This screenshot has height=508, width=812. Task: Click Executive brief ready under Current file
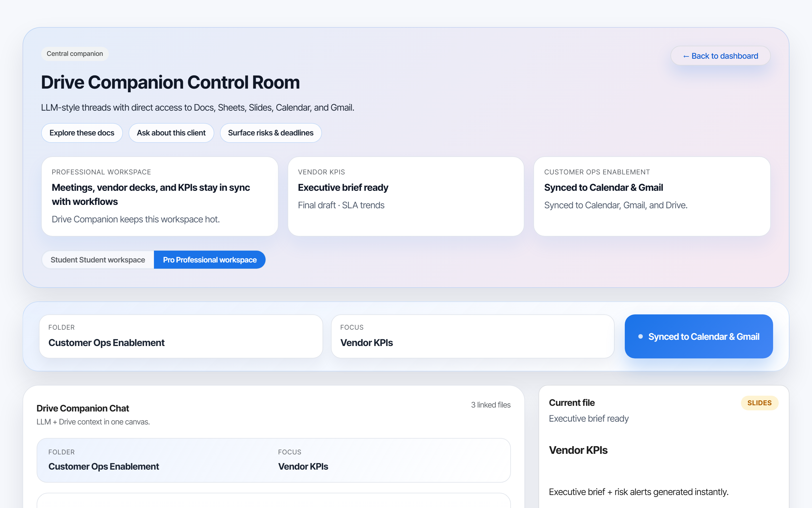[588, 419]
